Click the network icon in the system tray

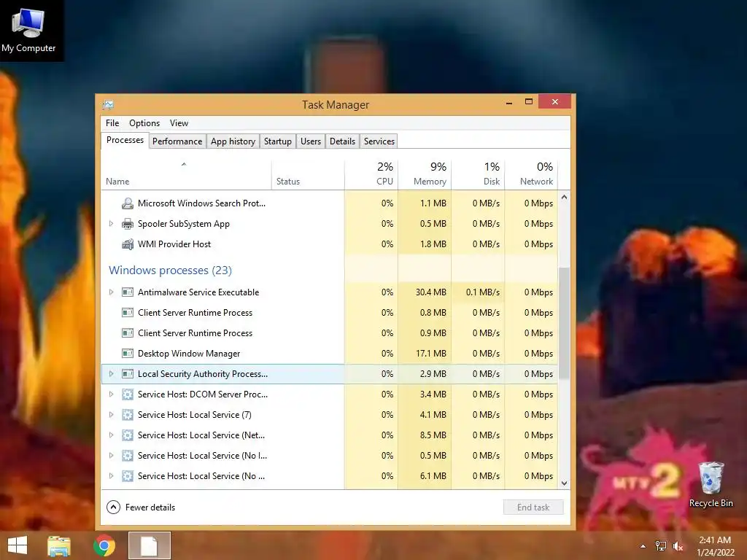point(661,546)
